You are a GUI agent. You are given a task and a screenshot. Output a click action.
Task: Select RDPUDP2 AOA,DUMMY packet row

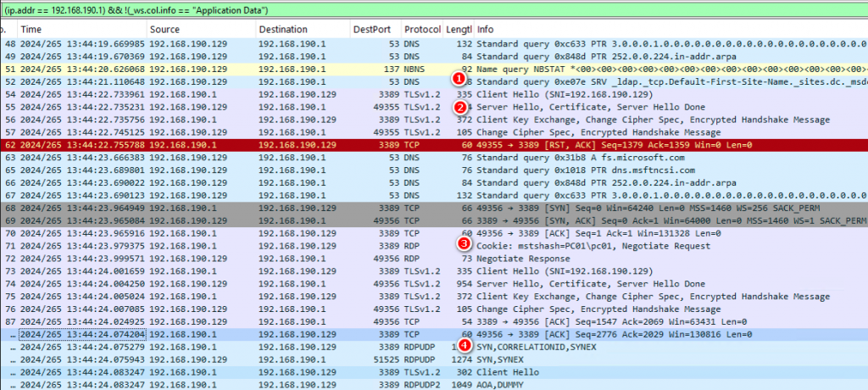(x=434, y=384)
